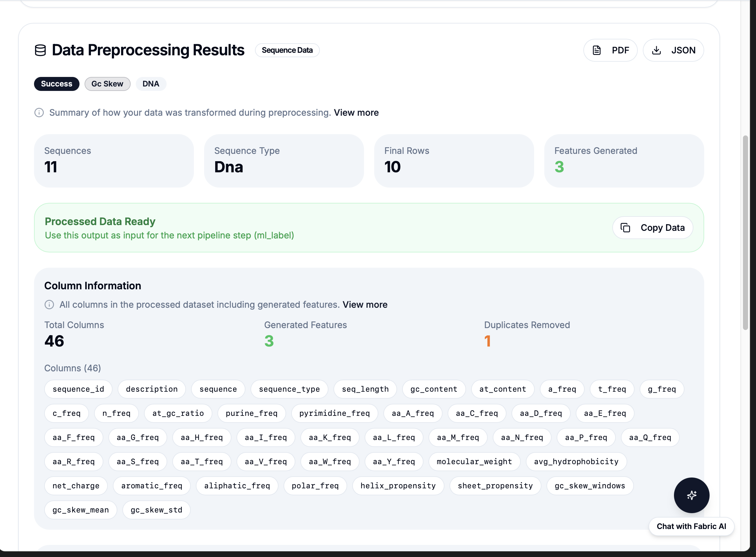The width and height of the screenshot is (756, 557).
Task: Click the Duplicates Removed value 1
Action: [488, 341]
